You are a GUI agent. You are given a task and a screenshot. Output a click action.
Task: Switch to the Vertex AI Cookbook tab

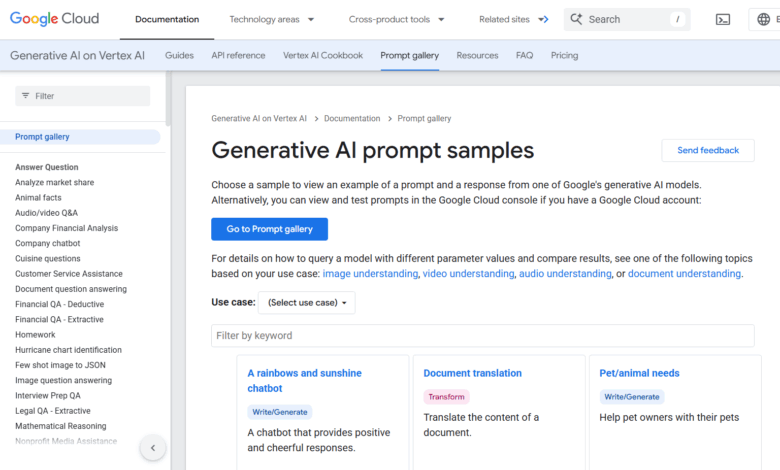click(323, 55)
